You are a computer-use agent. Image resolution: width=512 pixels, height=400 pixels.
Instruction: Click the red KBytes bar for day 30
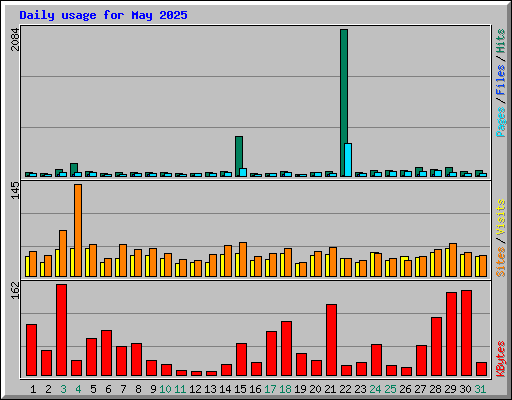click(466, 333)
